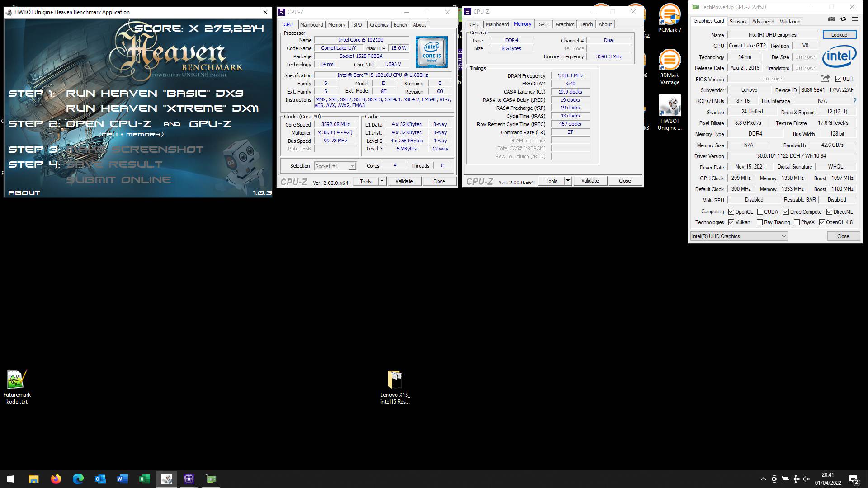Click the Close button in GPU-Z
This screenshot has width=868, height=488.
pyautogui.click(x=843, y=236)
